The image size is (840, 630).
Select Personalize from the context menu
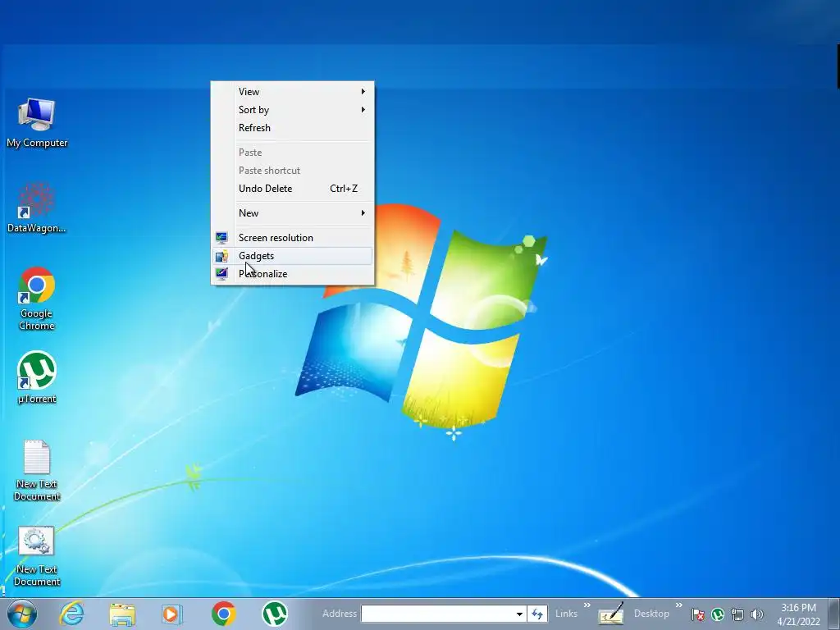(293, 274)
